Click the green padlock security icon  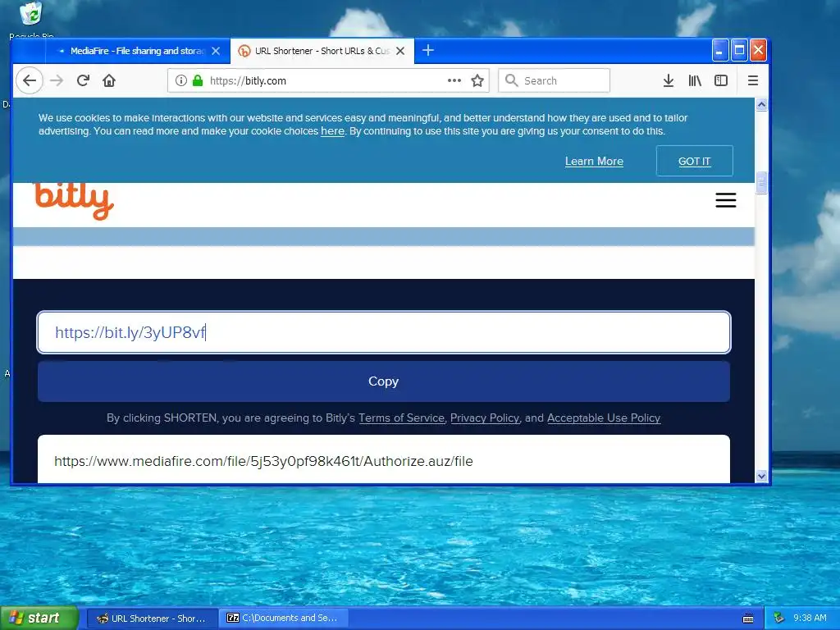pyautogui.click(x=198, y=80)
